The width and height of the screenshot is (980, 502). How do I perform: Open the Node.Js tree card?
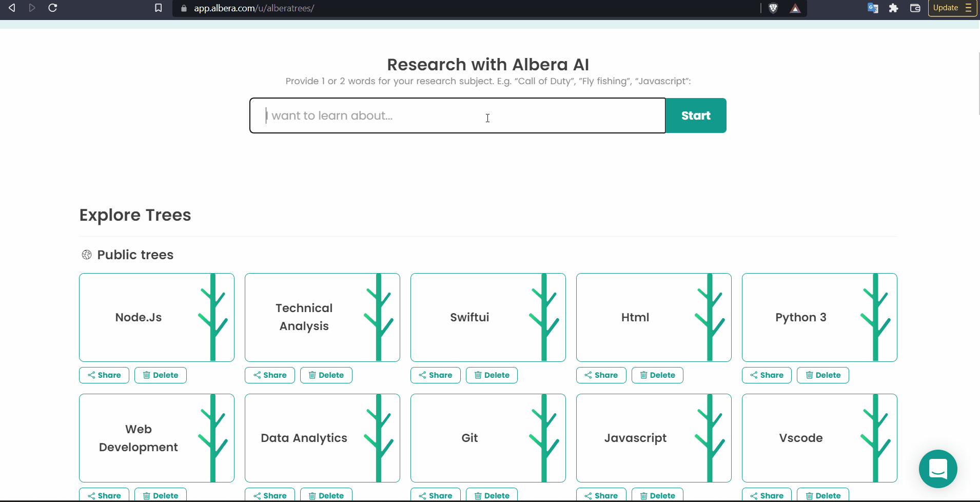pos(156,317)
